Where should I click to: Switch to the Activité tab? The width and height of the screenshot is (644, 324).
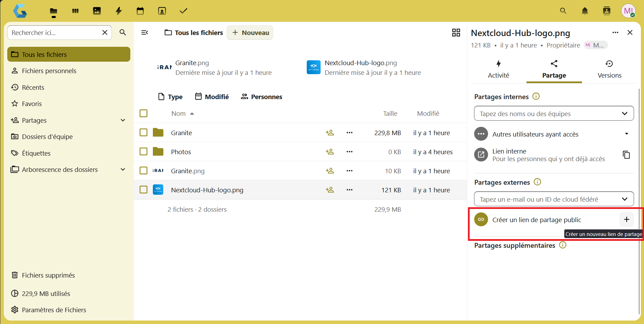tap(498, 69)
